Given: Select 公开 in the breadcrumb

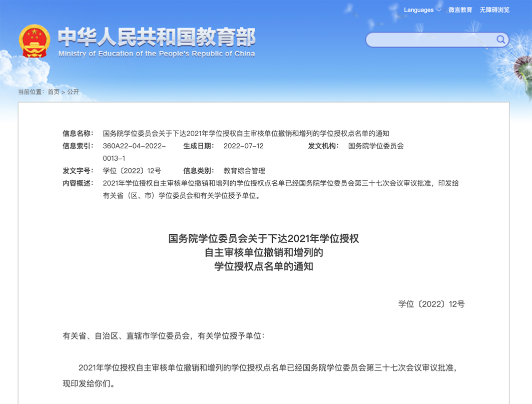Looking at the screenshot, I should coord(73,92).
